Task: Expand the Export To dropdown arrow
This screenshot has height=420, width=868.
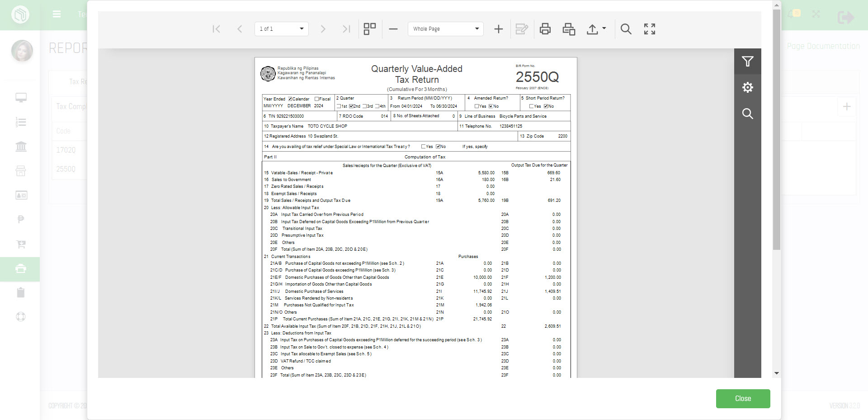Action: tap(604, 29)
